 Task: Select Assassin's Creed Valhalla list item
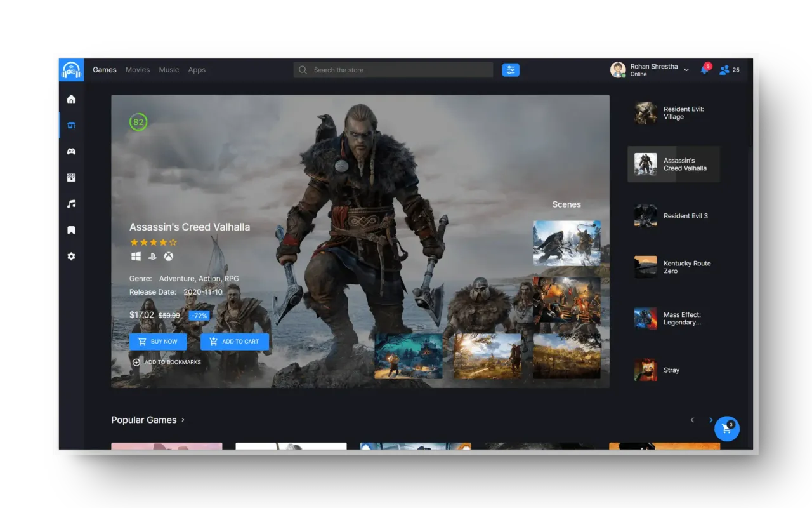pos(674,164)
